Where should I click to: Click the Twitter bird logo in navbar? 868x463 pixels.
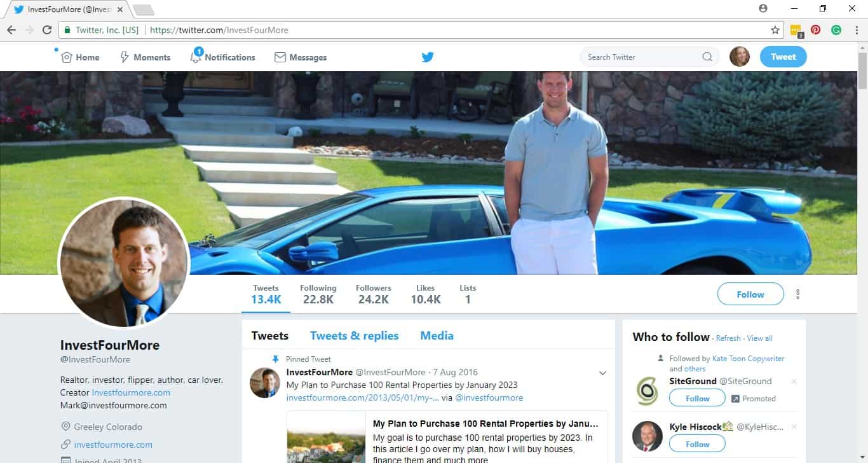428,57
